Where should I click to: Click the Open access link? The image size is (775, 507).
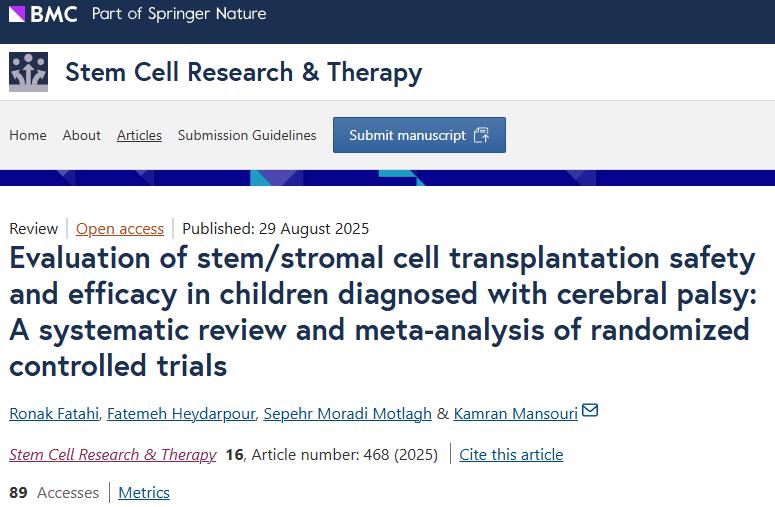(120, 228)
